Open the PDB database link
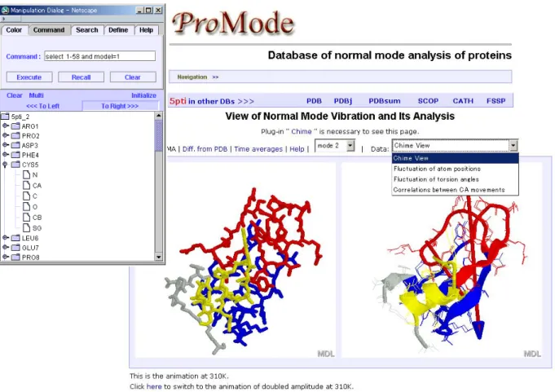Screen dimensions: 555x392 314,101
